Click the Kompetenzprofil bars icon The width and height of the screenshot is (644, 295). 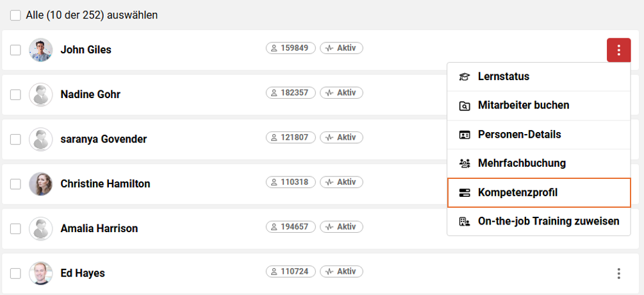[x=464, y=192]
